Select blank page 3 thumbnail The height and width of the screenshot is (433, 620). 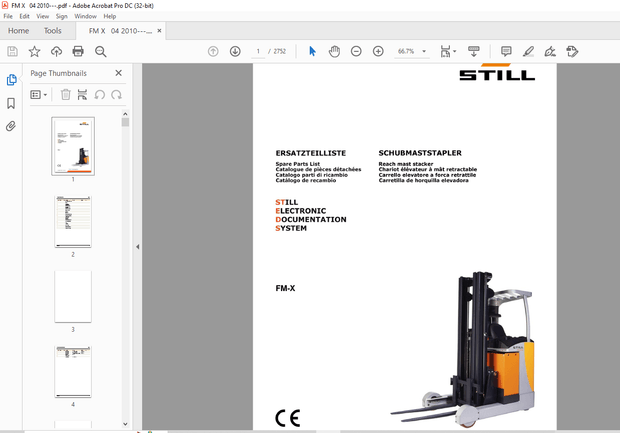click(73, 297)
